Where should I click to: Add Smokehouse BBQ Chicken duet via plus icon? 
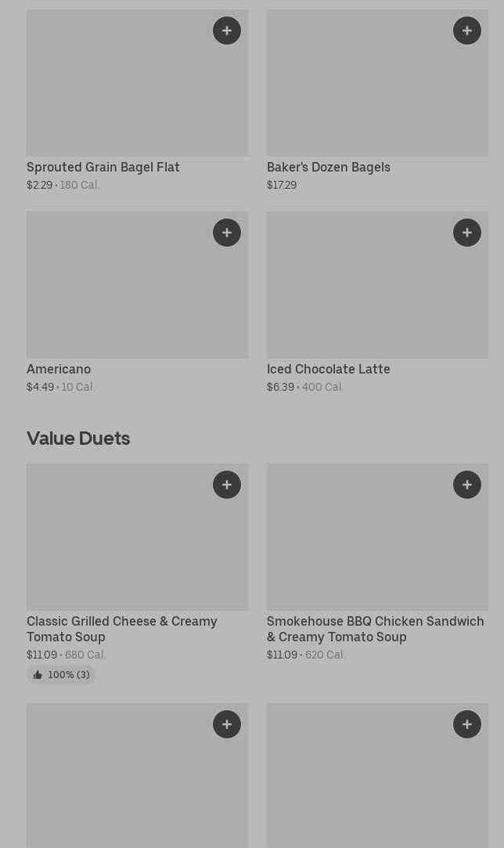467,485
